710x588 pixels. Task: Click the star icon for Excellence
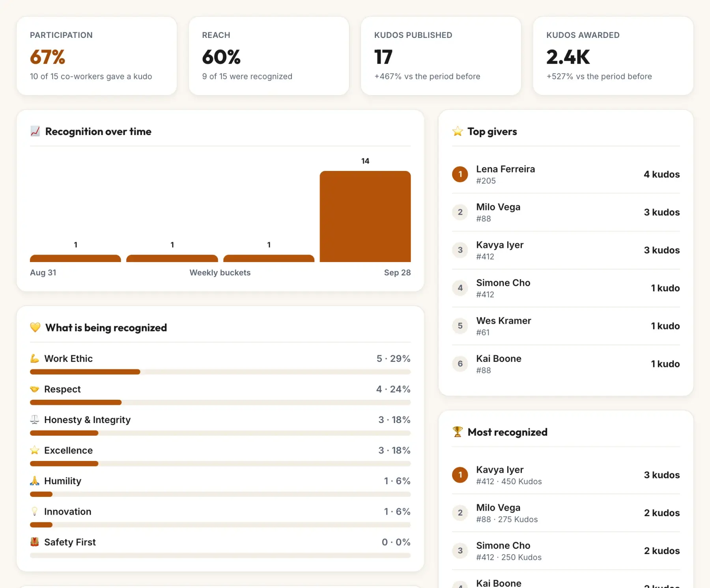(35, 450)
